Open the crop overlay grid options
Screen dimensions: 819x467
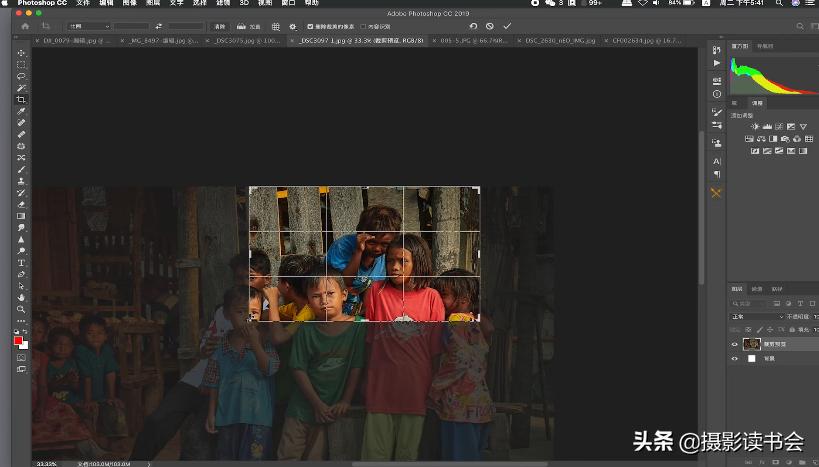276,26
